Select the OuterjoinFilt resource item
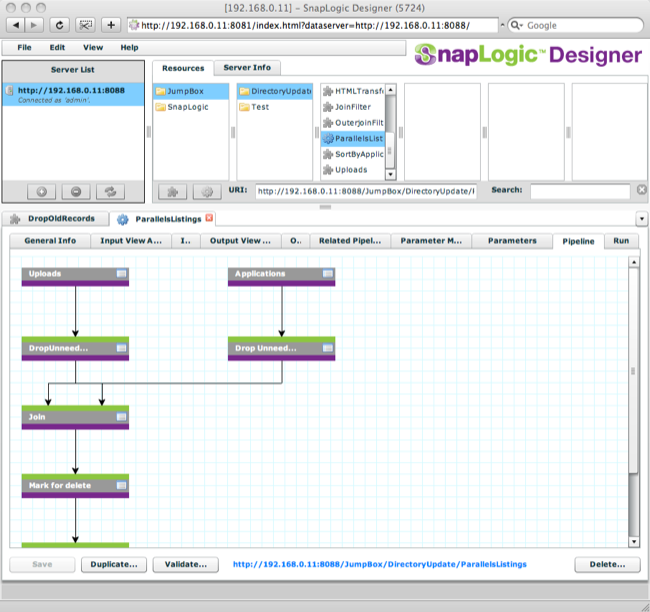650x612 pixels. pos(353,123)
